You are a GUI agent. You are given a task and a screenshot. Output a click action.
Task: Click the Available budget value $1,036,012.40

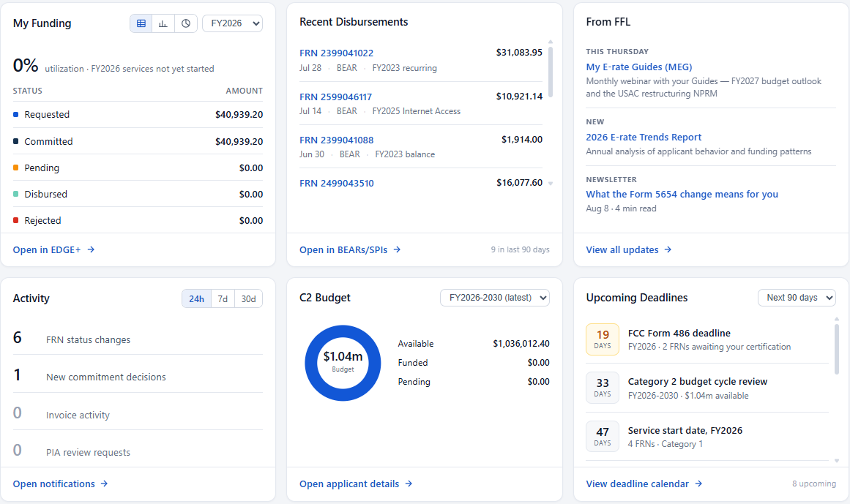[521, 344]
